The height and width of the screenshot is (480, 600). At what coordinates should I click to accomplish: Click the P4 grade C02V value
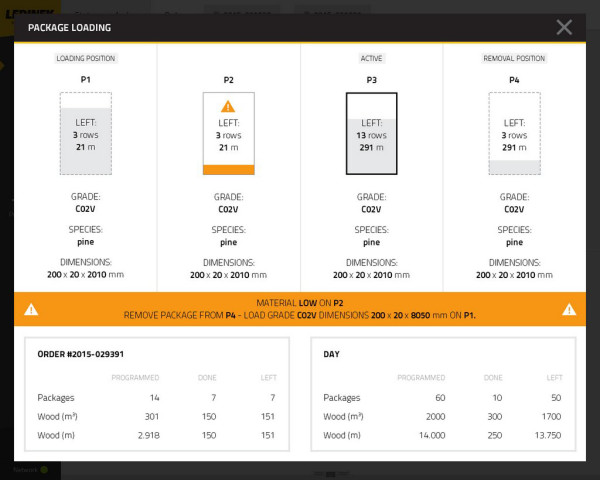[514, 210]
